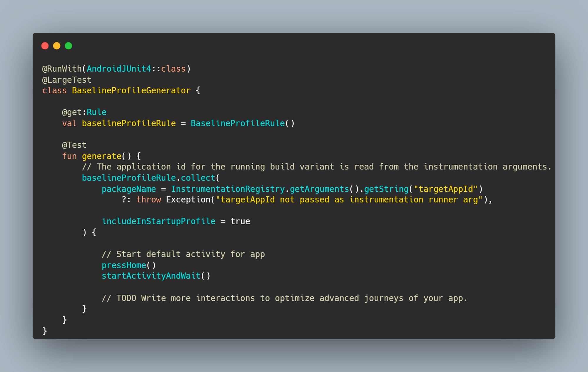Click the @Test annotation

coord(74,145)
